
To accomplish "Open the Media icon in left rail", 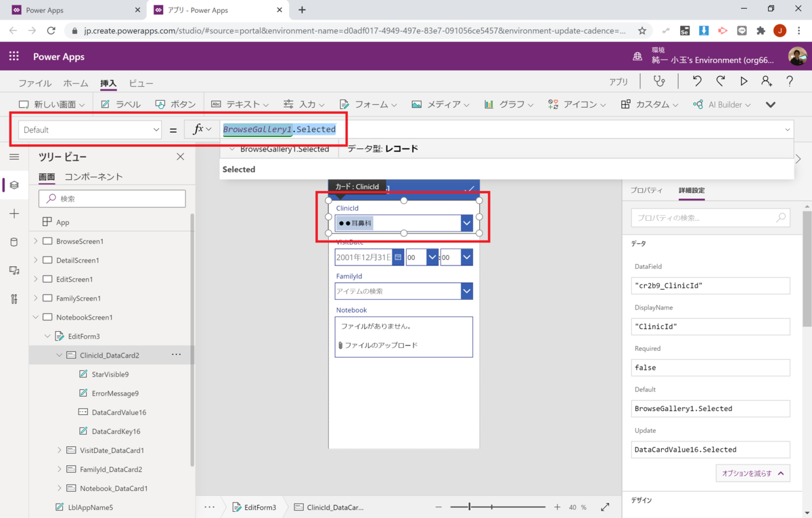I will 14,271.
